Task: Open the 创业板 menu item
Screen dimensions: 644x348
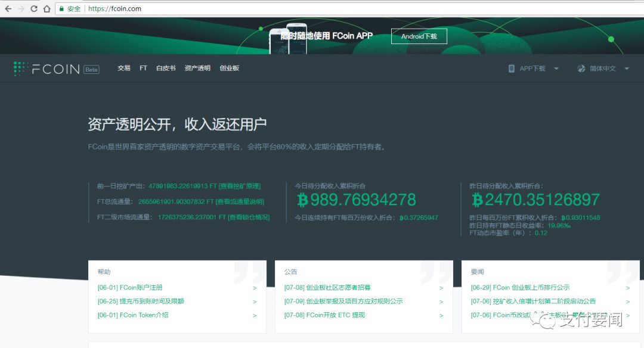Action: point(229,68)
